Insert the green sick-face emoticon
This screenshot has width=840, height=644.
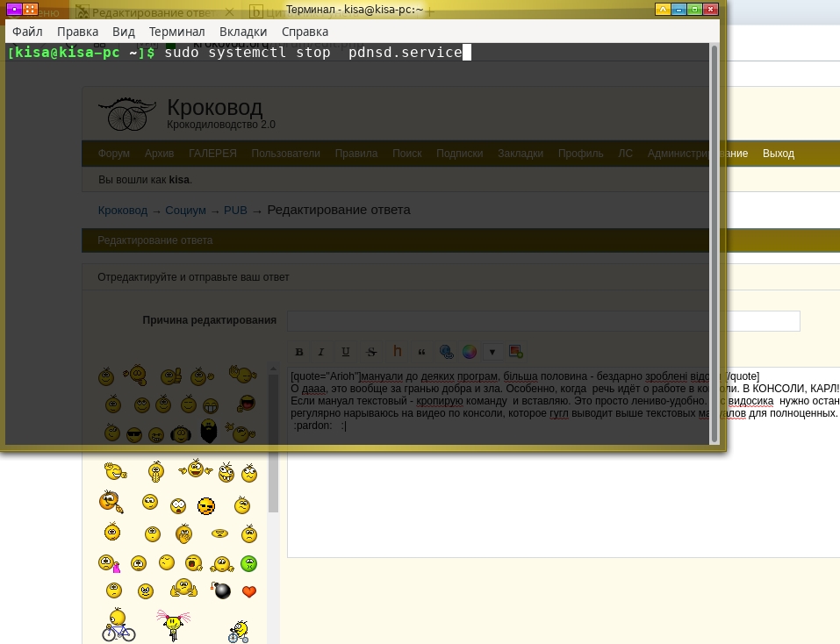click(248, 563)
